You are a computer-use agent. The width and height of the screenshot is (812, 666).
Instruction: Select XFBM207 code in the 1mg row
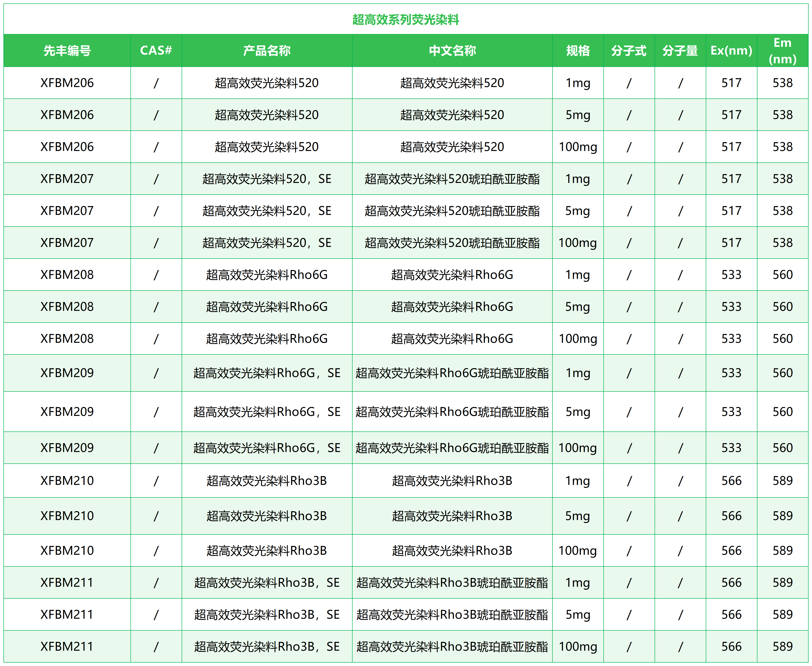[x=67, y=179]
